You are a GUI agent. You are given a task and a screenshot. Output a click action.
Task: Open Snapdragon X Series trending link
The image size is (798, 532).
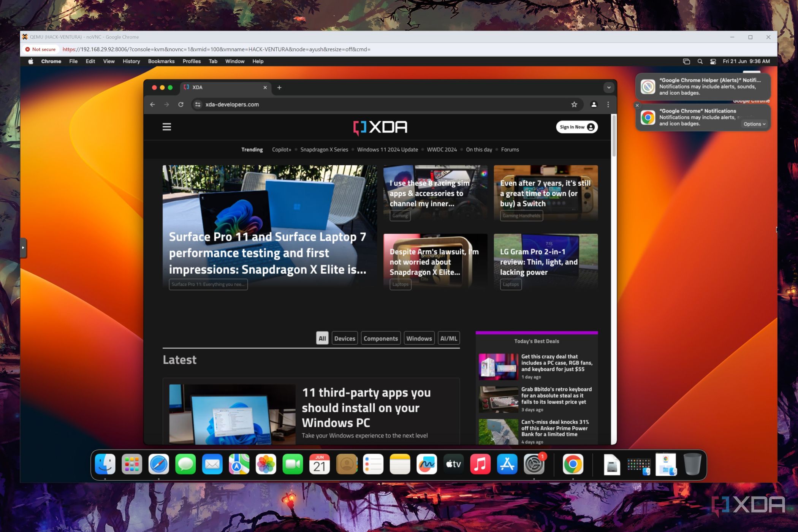(x=324, y=150)
